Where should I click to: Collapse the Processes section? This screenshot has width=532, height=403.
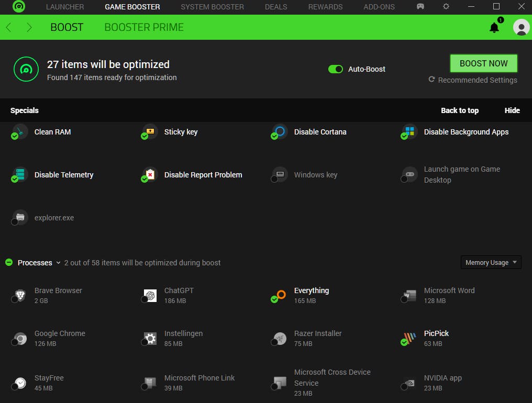58,263
